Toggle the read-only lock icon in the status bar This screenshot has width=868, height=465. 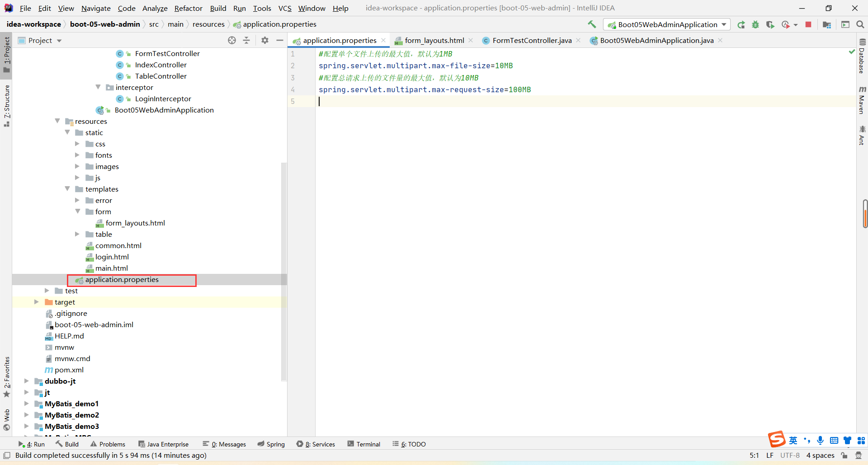click(x=844, y=456)
